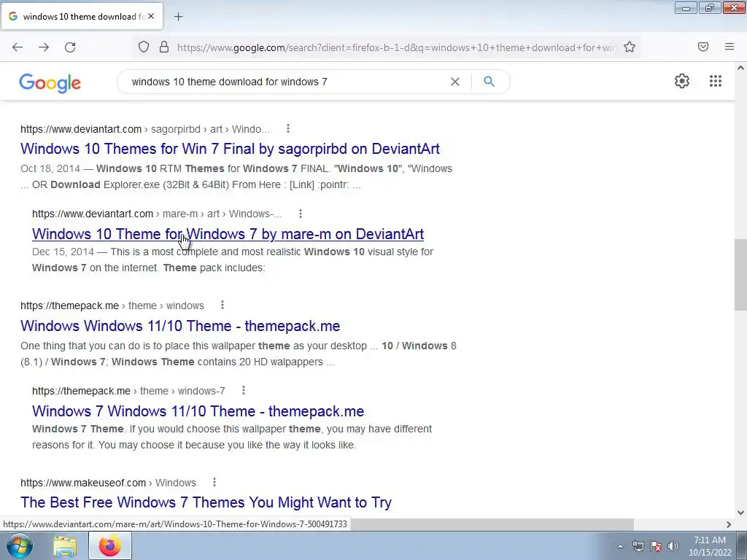Open Windows 7 Windows 11/10 Theme link
Viewport: 747px width, 560px height.
click(x=198, y=411)
